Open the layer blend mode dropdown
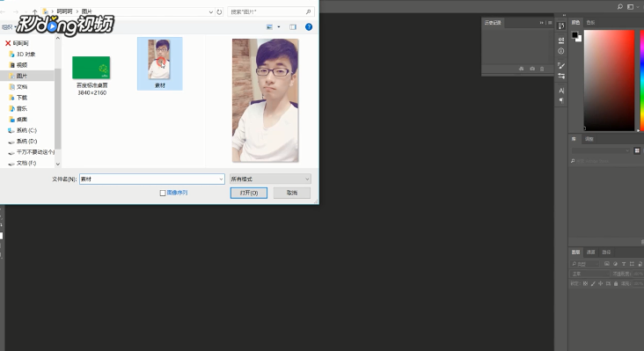Image resolution: width=644 pixels, height=351 pixels. pos(590,274)
